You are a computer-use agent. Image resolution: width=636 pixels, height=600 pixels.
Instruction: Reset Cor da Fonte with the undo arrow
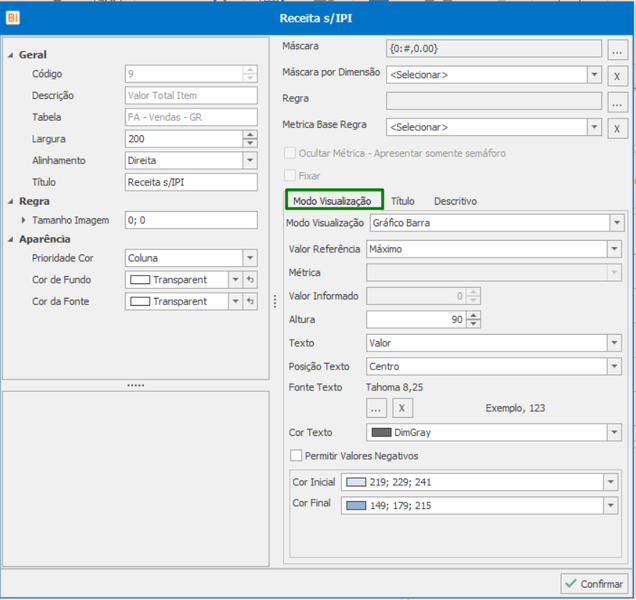250,301
